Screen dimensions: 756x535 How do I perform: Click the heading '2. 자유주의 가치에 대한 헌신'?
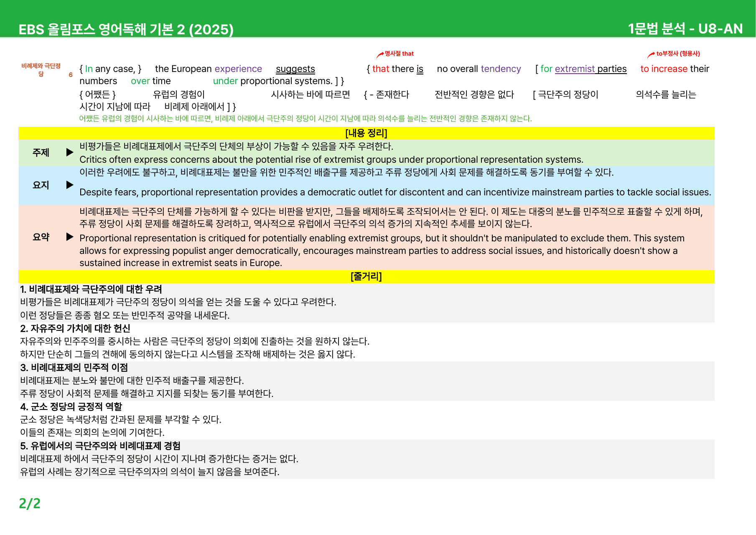click(75, 328)
